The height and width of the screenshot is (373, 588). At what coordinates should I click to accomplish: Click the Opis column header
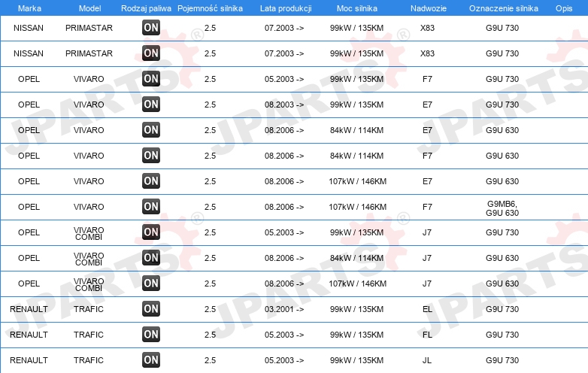point(564,8)
